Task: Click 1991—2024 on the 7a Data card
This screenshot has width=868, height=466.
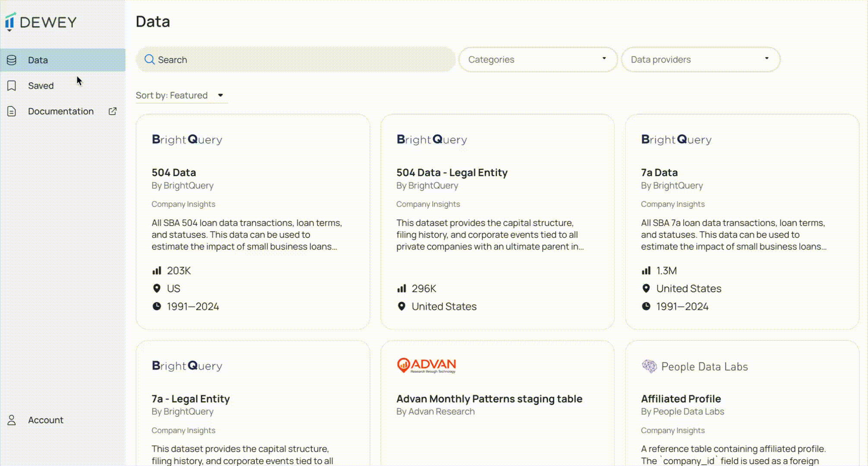Action: point(682,306)
